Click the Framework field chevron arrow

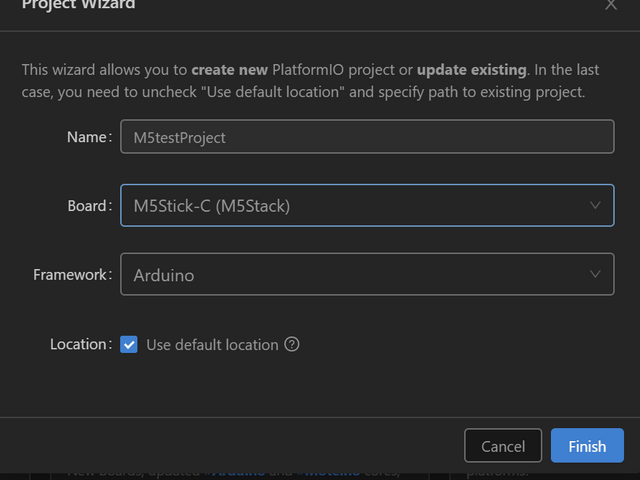(x=595, y=274)
